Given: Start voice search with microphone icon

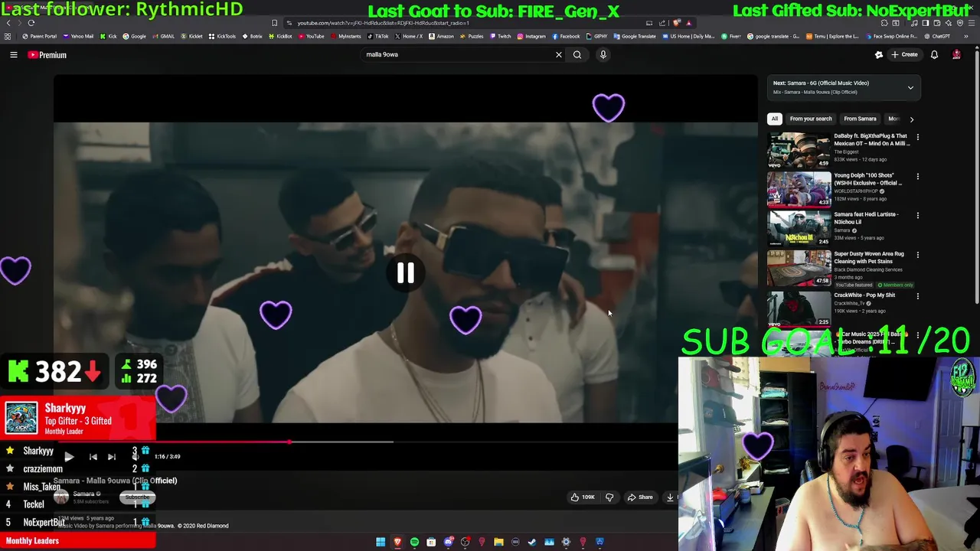Looking at the screenshot, I should [x=603, y=54].
